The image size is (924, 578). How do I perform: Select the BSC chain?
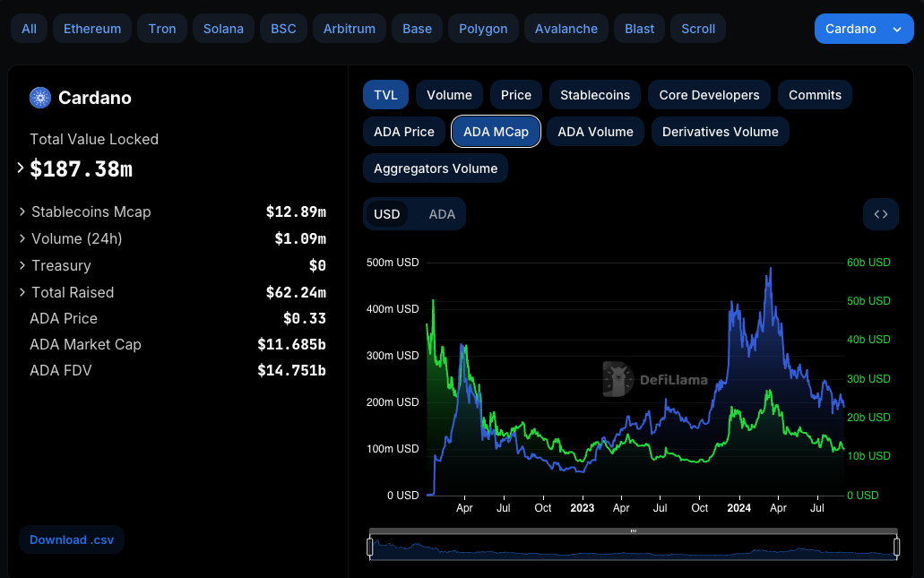(283, 29)
